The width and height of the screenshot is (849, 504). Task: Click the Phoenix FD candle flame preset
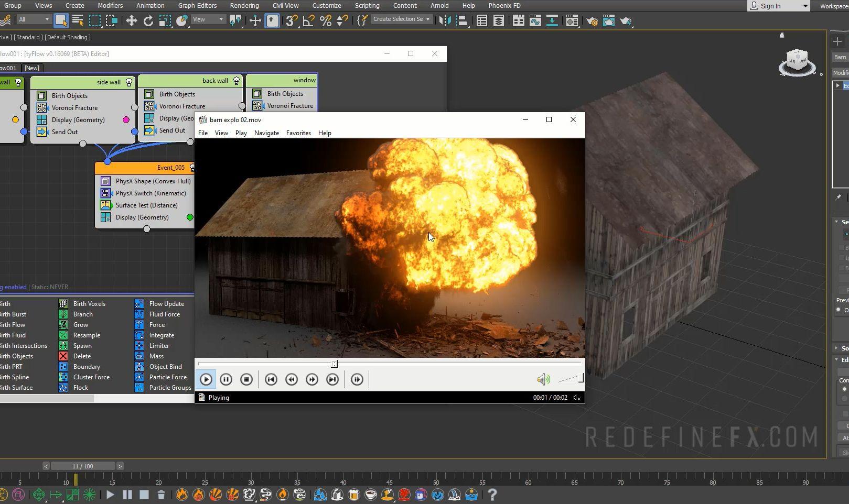click(x=283, y=494)
